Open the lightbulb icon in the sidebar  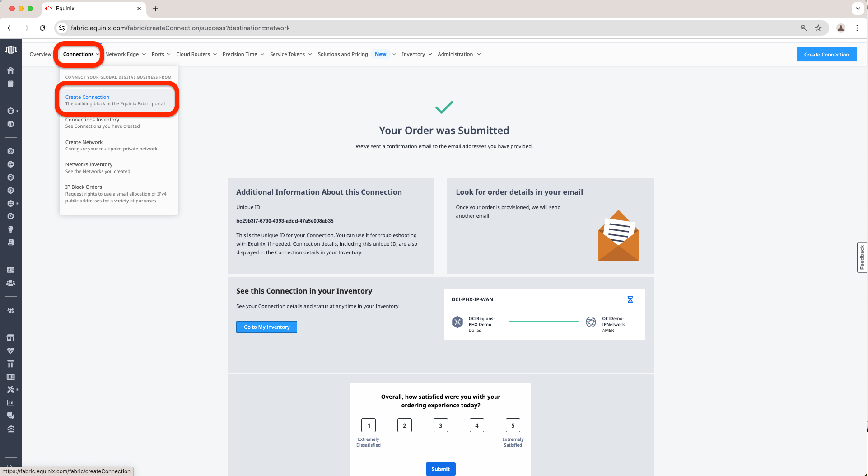(11, 229)
